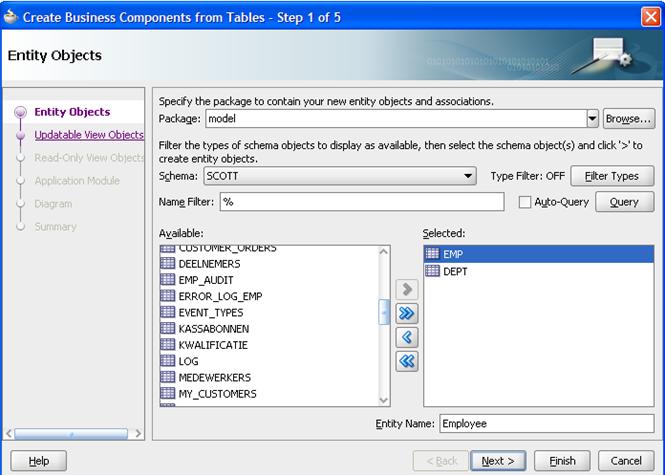Click the Name Filter text field
Viewport: 665px width, 475px height.
pos(361,202)
